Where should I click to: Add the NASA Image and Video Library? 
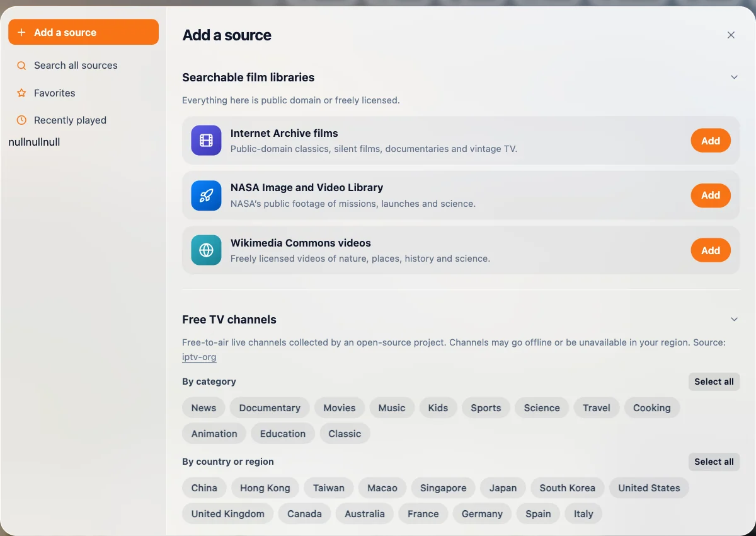[711, 195]
